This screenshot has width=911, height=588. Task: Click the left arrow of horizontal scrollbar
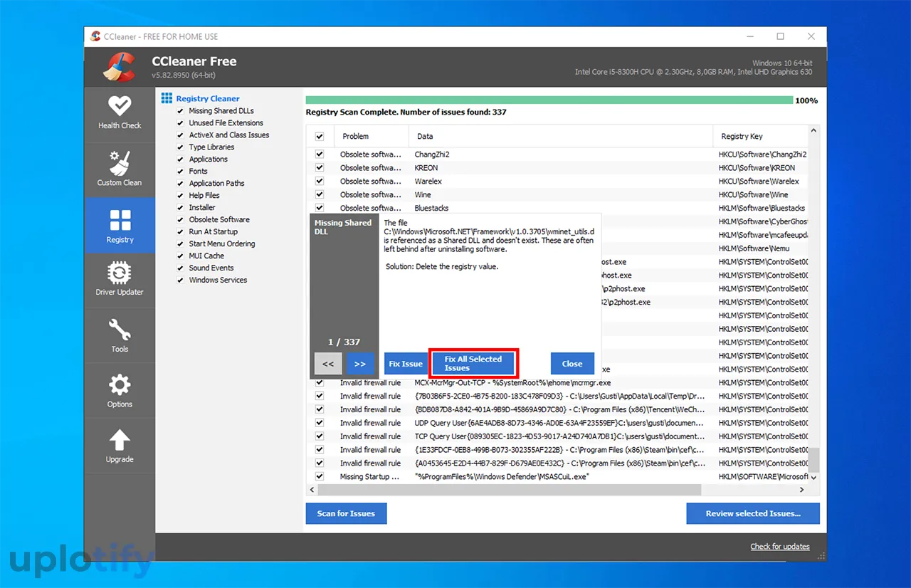click(313, 490)
